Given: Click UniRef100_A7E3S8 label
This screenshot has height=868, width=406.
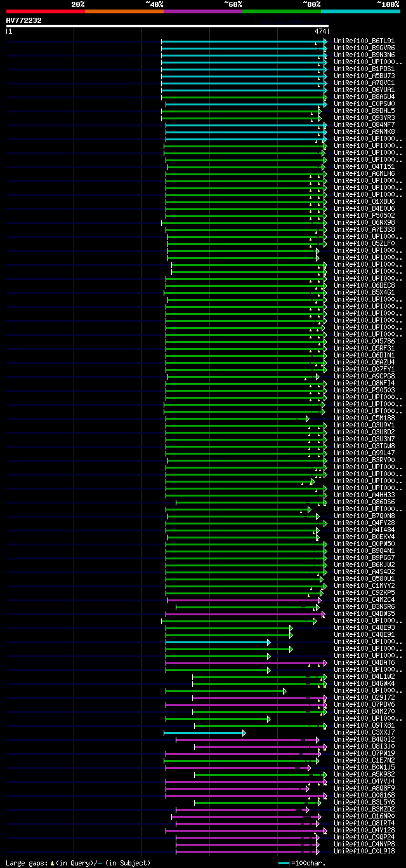Looking at the screenshot, I should [365, 229].
